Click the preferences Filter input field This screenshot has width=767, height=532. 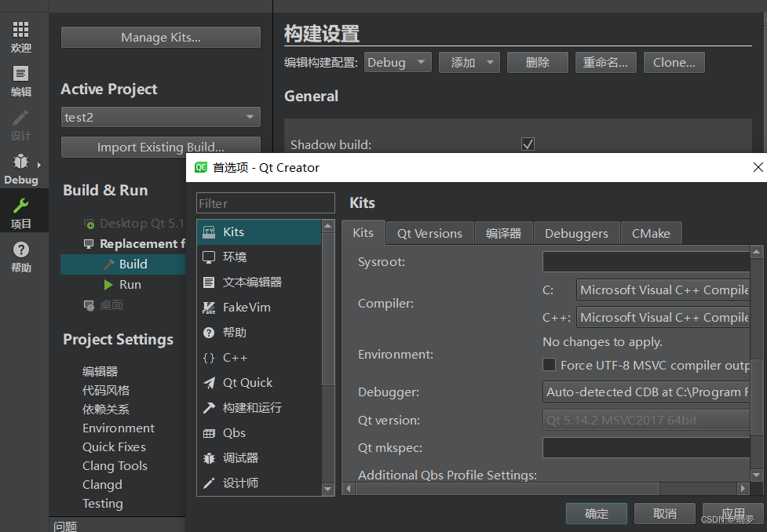click(x=265, y=203)
